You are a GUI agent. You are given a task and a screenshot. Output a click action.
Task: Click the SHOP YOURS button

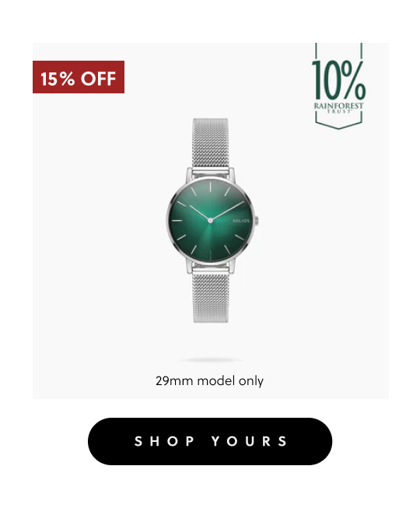tap(210, 441)
